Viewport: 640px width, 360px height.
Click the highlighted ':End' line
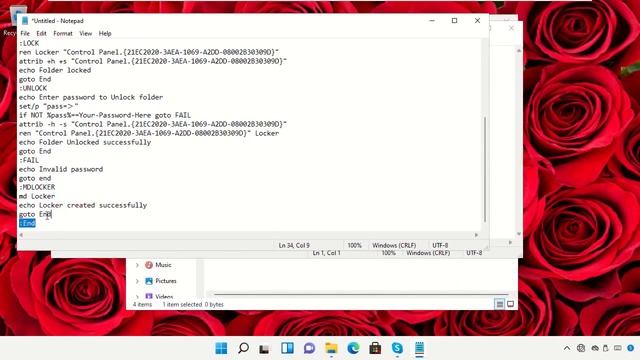click(27, 223)
